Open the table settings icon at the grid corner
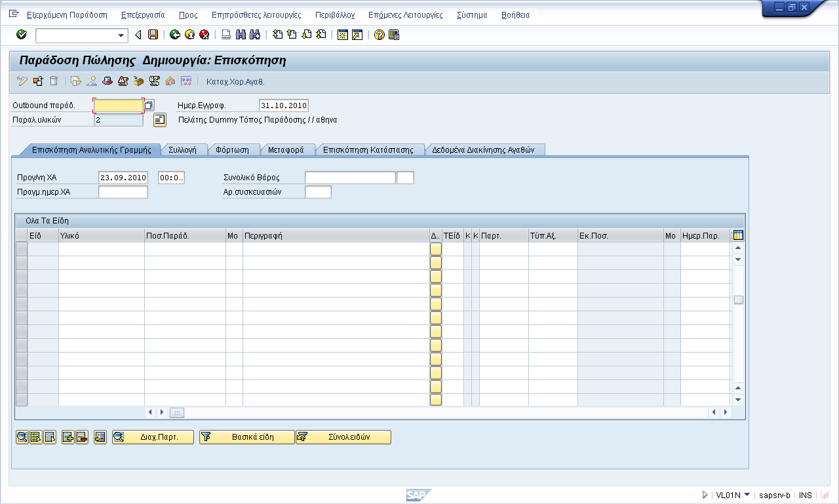839x504 pixels. tap(738, 235)
